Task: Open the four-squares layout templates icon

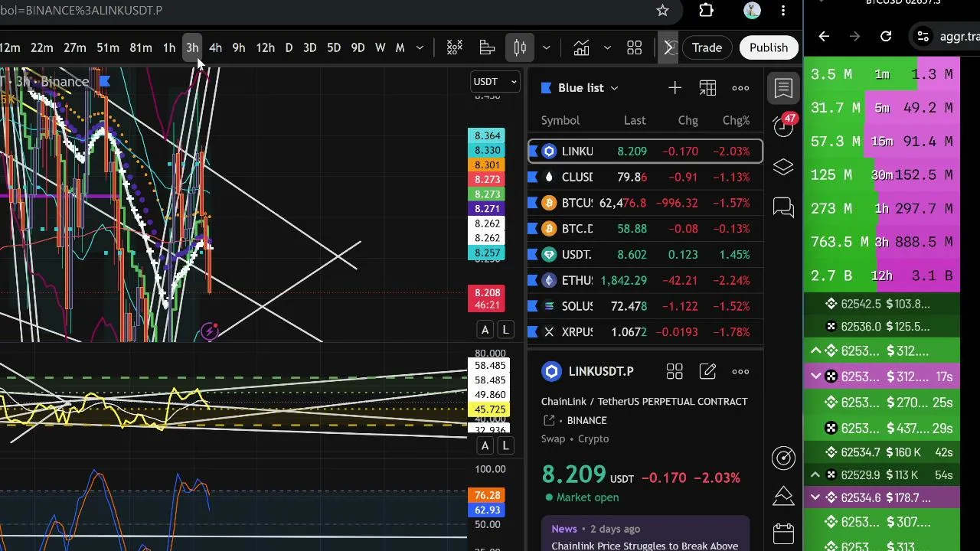Action: click(x=635, y=47)
